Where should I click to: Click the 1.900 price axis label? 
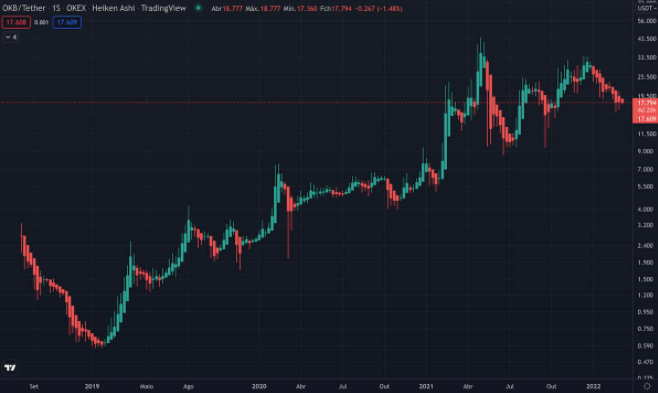point(645,263)
